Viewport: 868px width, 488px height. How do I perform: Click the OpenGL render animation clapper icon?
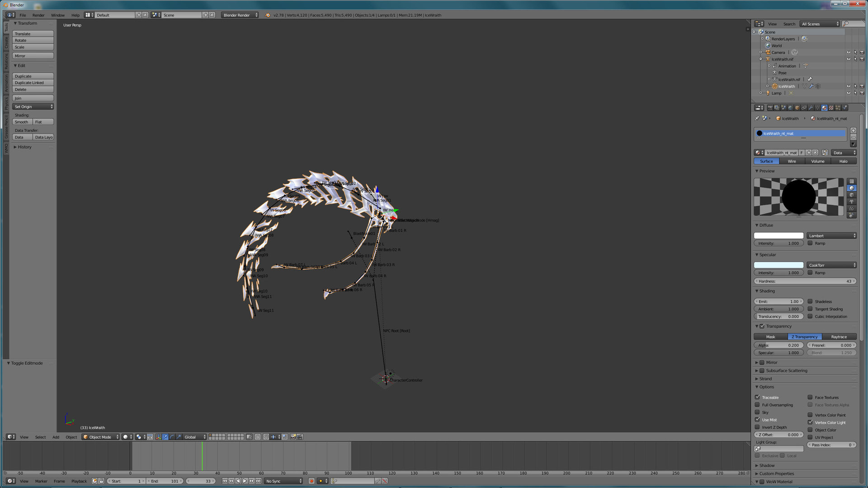pos(300,437)
